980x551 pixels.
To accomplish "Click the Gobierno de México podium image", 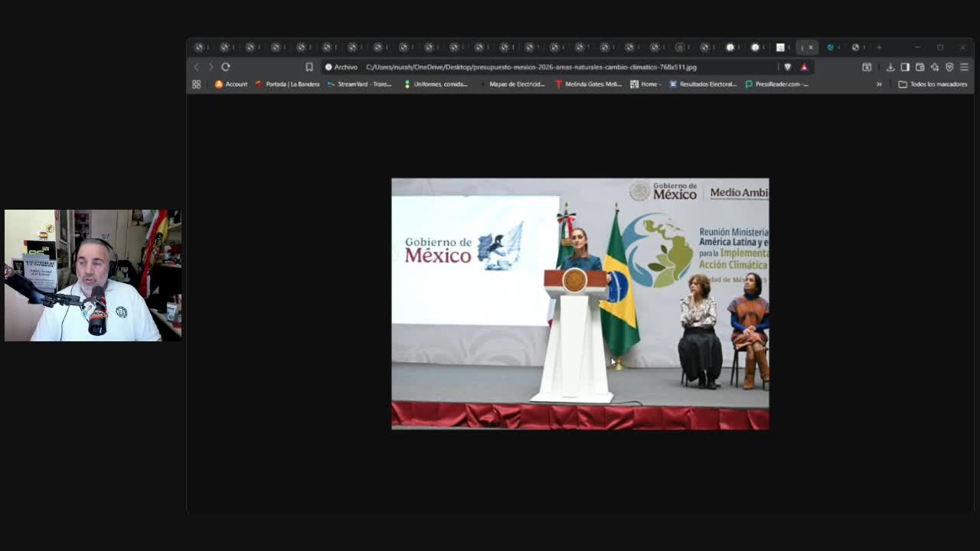I will 580,304.
